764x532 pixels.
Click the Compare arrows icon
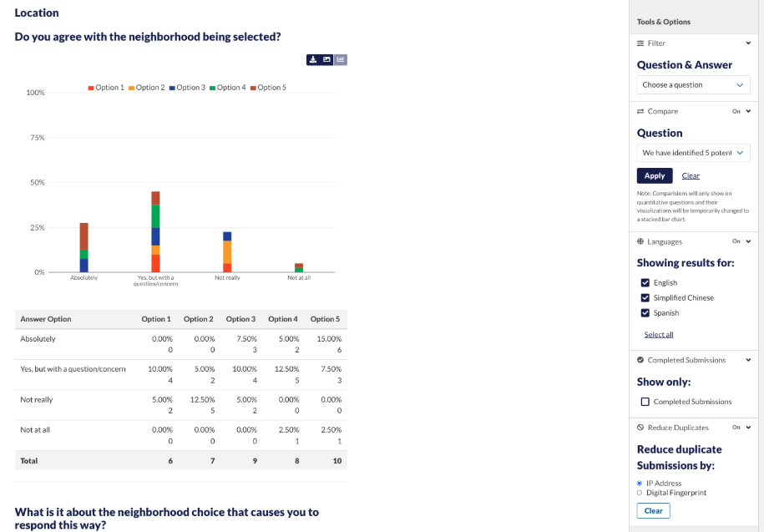640,111
